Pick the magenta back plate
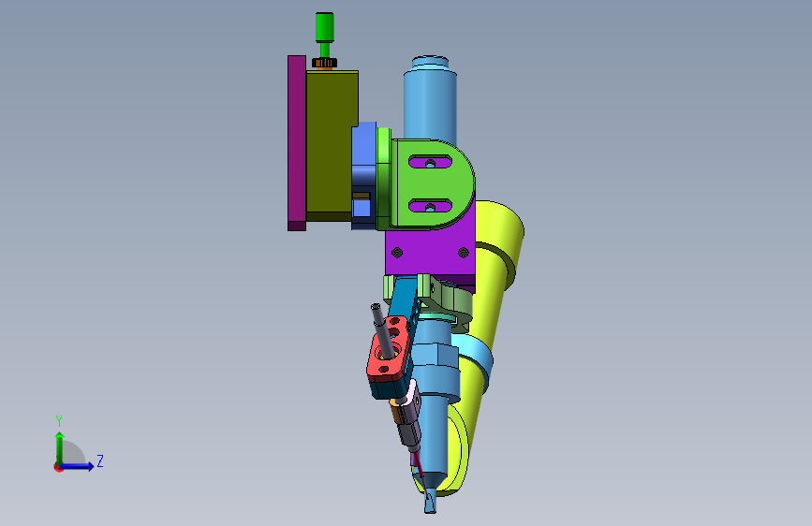This screenshot has height=526, width=812. (x=297, y=143)
